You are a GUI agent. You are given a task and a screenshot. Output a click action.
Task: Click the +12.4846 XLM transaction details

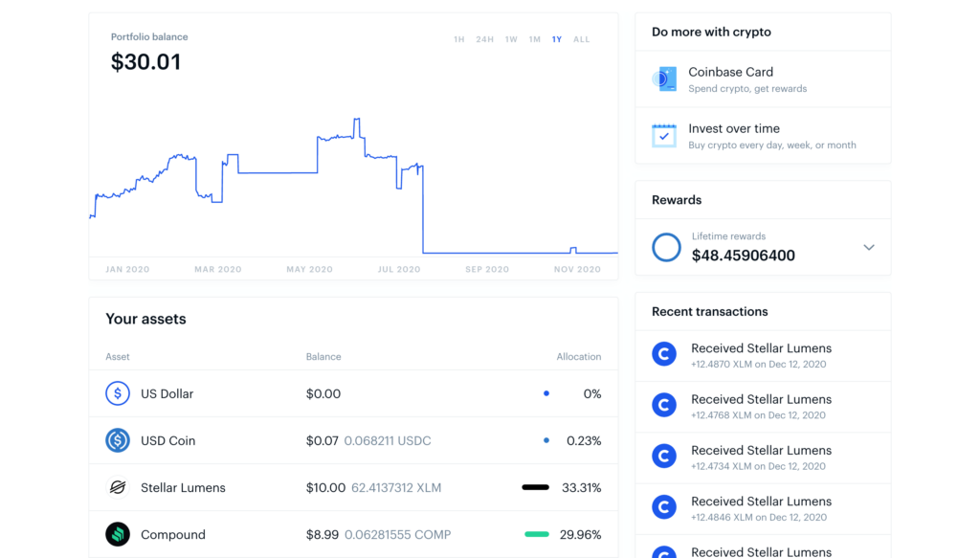tap(759, 518)
